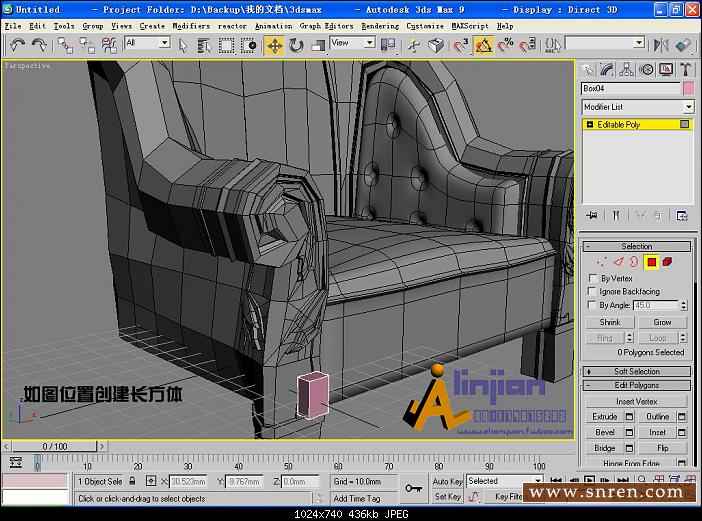Toggle the Angle Snap icon
The image size is (702, 521).
[x=483, y=45]
